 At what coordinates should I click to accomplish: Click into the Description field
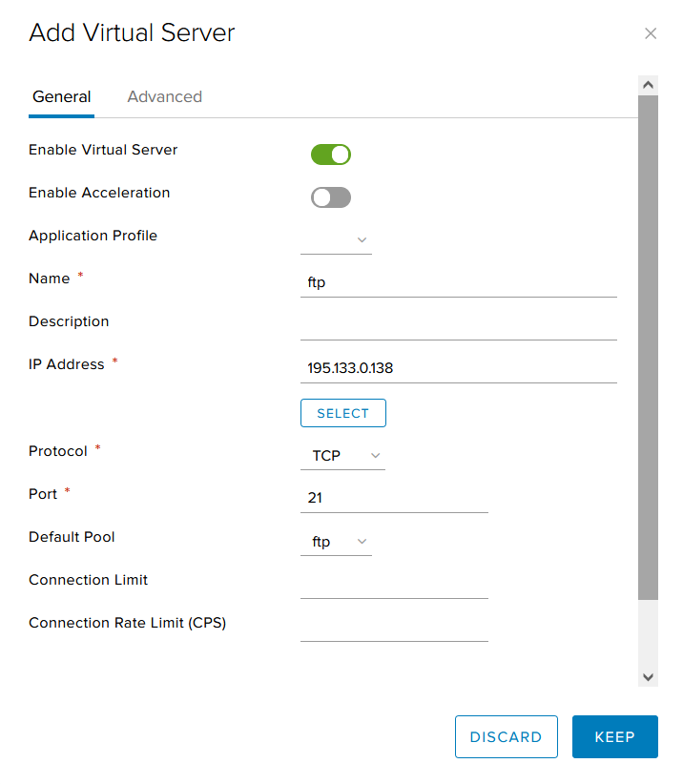(x=459, y=326)
